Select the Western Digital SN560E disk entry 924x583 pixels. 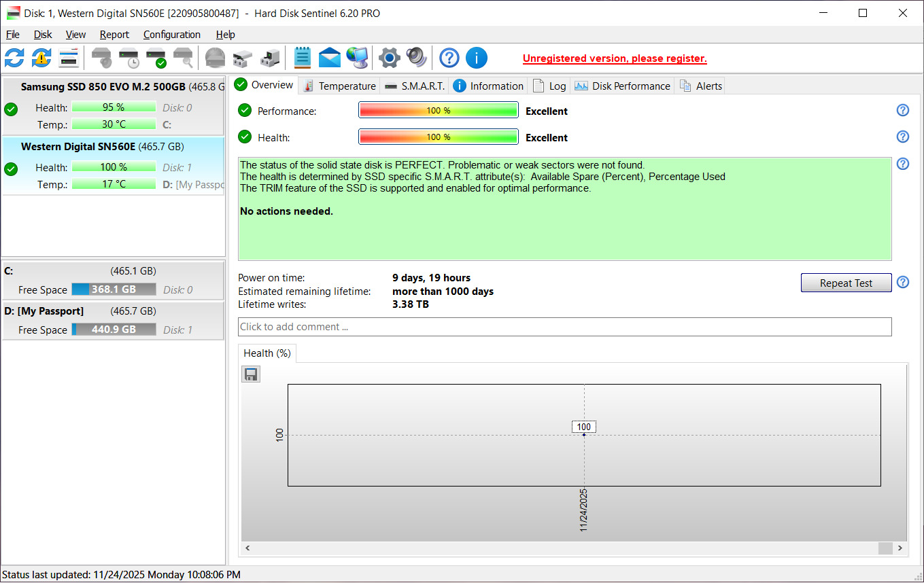[113, 166]
